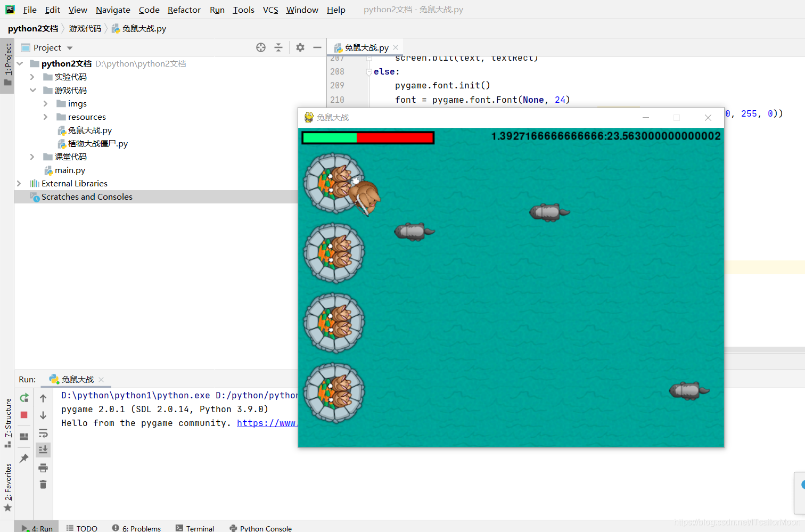Viewport: 805px width, 532px height.
Task: Expand the 课堂代码 folder
Action: click(x=32, y=157)
